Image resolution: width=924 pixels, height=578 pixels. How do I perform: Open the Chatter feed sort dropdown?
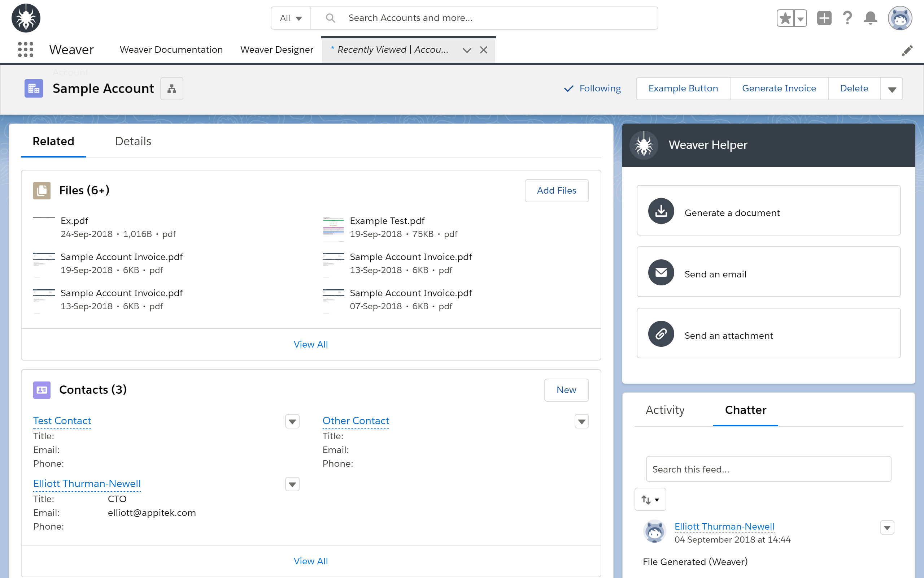[x=650, y=499]
